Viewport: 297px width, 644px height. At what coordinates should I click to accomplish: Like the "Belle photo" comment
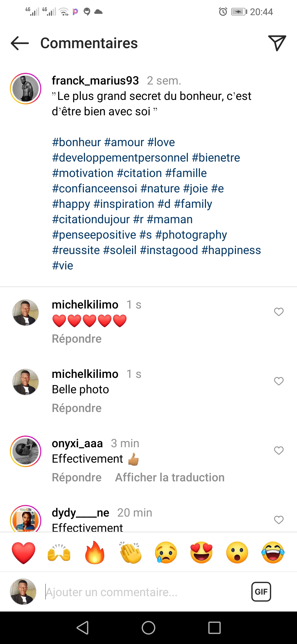[x=279, y=381]
